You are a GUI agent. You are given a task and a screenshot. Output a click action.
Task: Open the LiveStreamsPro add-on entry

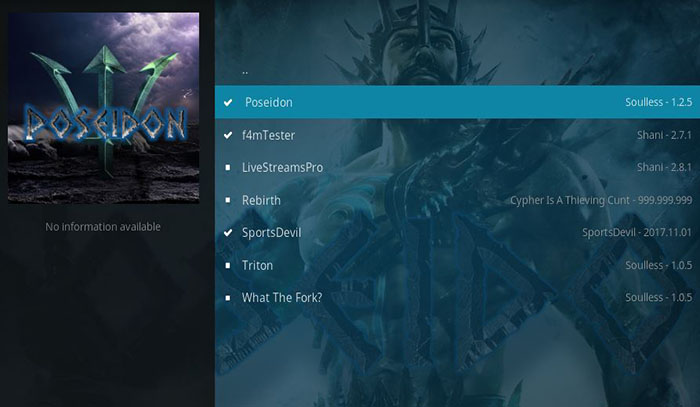coord(457,167)
